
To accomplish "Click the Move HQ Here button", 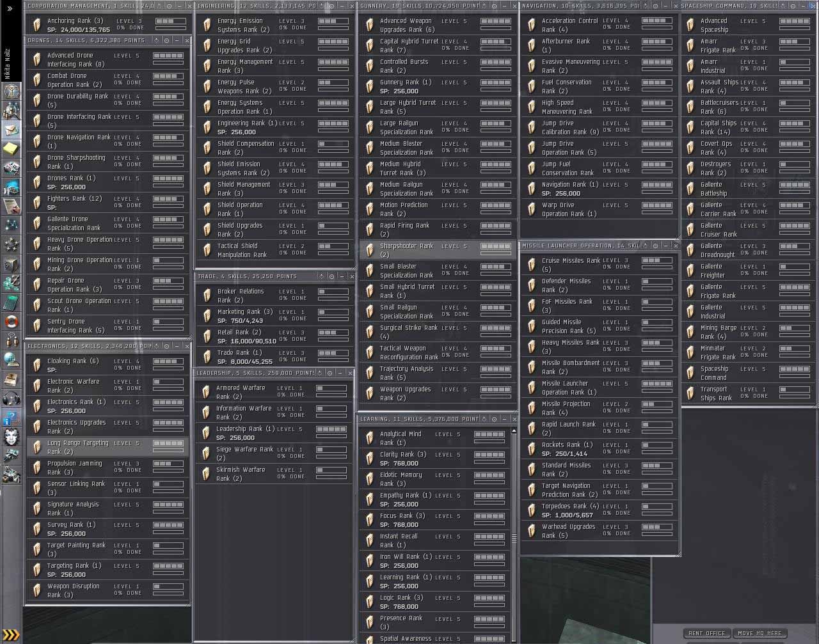I will 759,633.
